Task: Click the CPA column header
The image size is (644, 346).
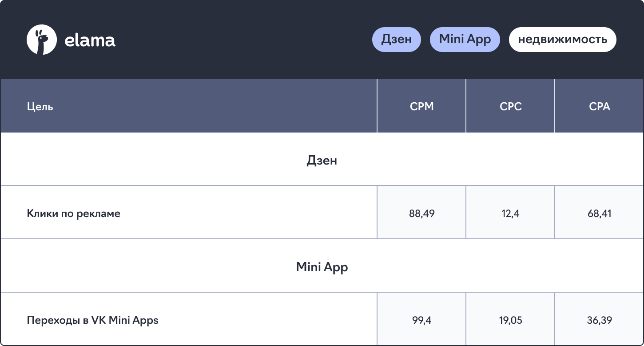Action: tap(599, 106)
